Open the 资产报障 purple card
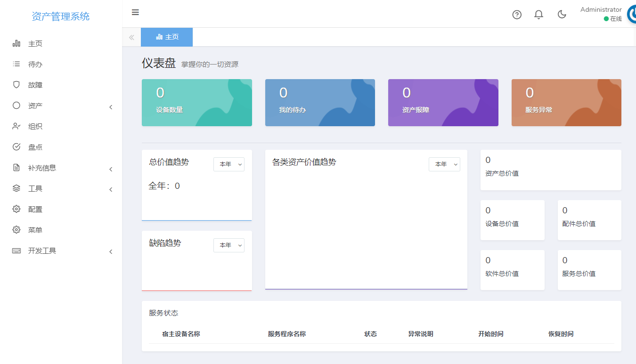 (443, 103)
